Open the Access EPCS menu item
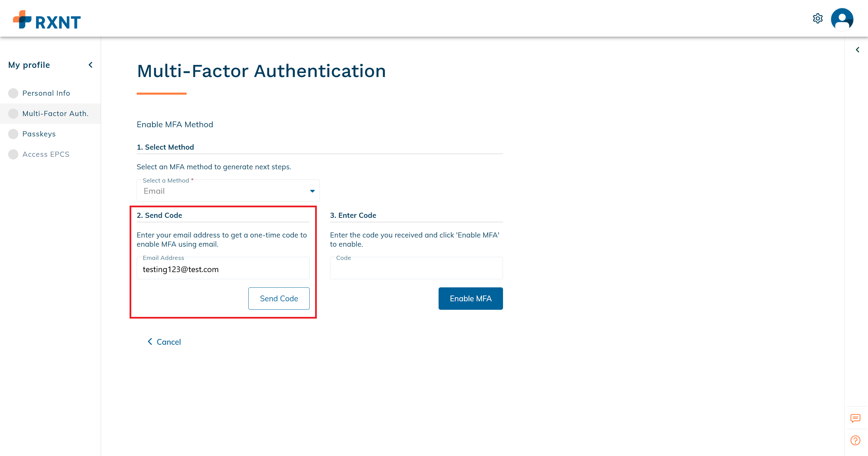The image size is (868, 456). coord(46,154)
